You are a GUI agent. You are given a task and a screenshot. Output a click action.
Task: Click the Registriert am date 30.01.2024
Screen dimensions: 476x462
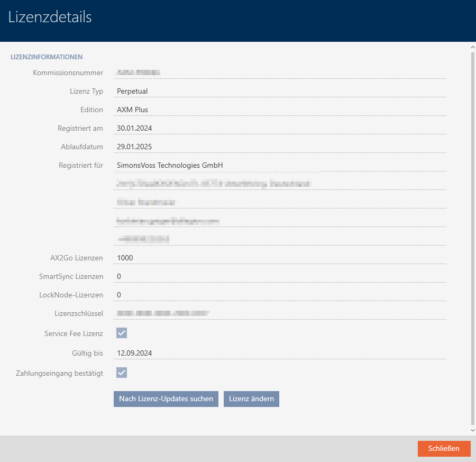(280, 128)
